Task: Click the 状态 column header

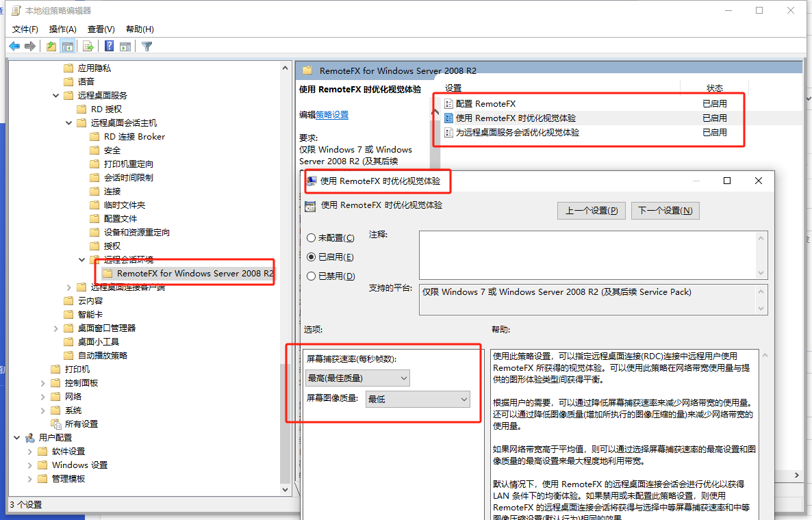Action: tap(715, 88)
